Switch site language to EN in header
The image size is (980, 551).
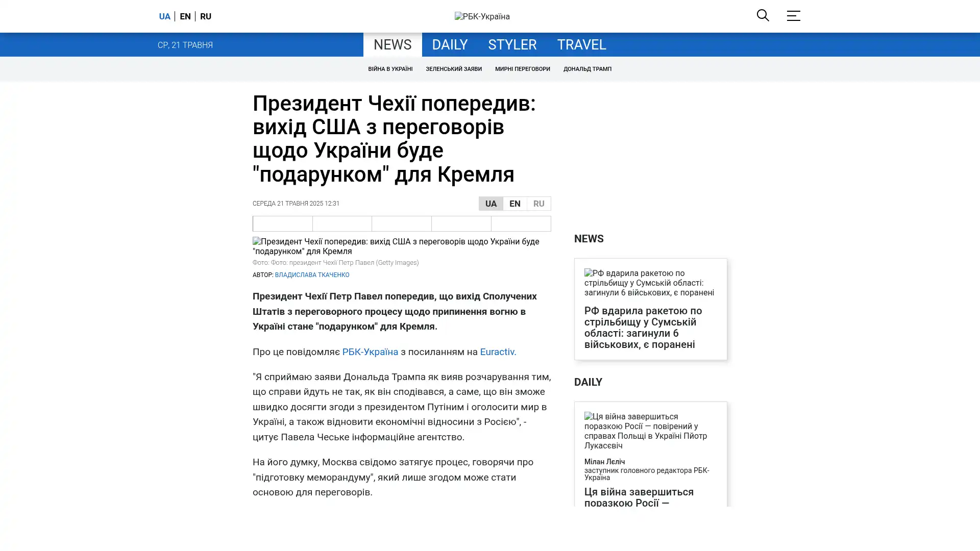[185, 16]
